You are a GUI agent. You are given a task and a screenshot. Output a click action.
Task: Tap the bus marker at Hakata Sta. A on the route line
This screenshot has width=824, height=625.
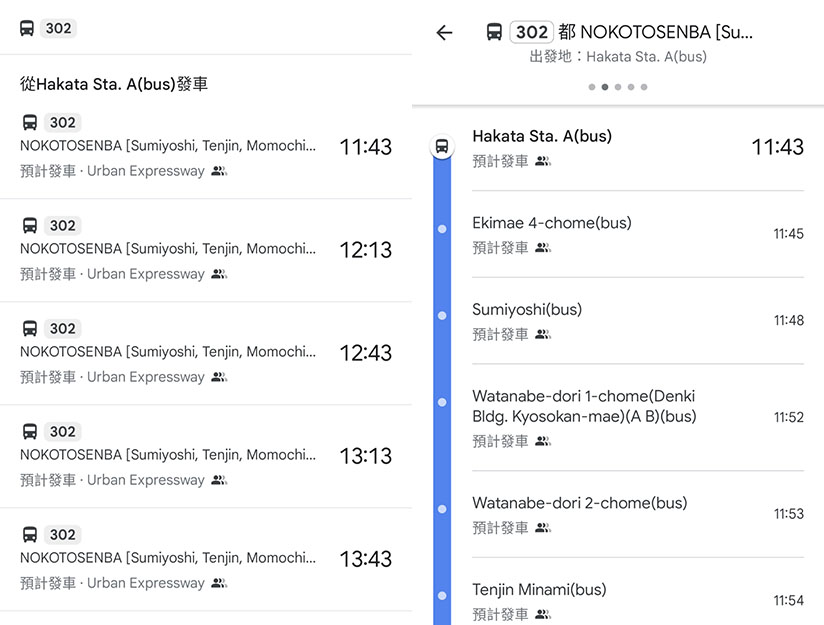coord(442,146)
